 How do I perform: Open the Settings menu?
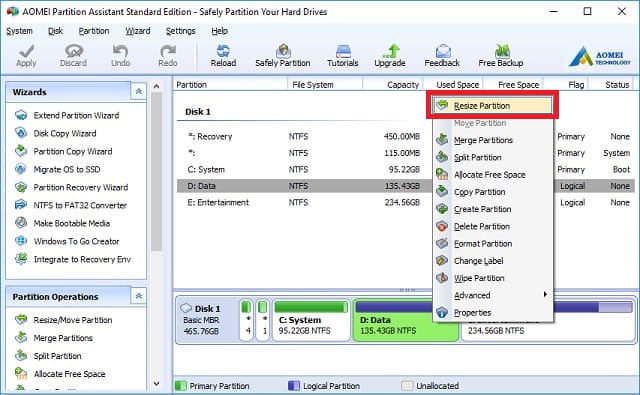point(180,31)
